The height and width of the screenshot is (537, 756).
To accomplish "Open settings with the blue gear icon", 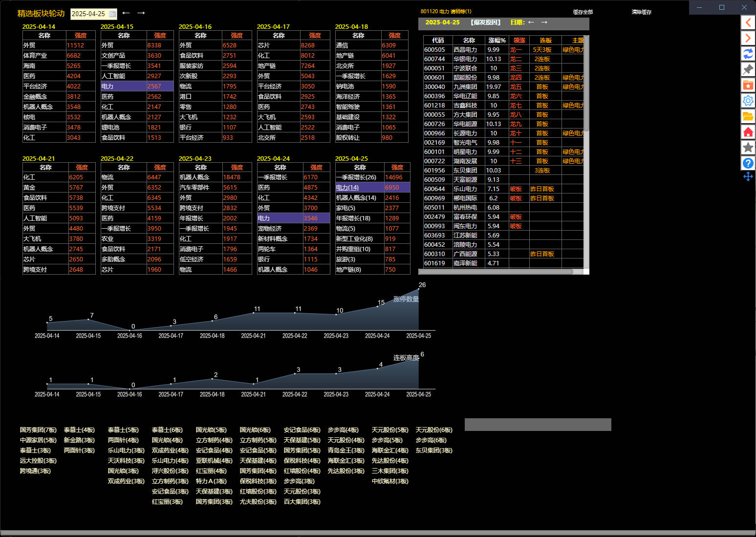I will [748, 101].
